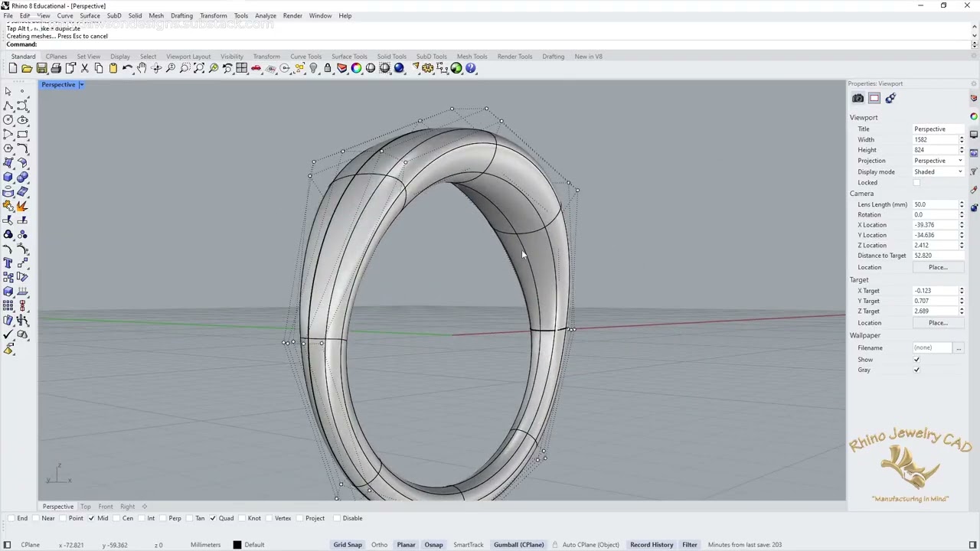Enable the Knot osnap checkbox

tap(242, 518)
